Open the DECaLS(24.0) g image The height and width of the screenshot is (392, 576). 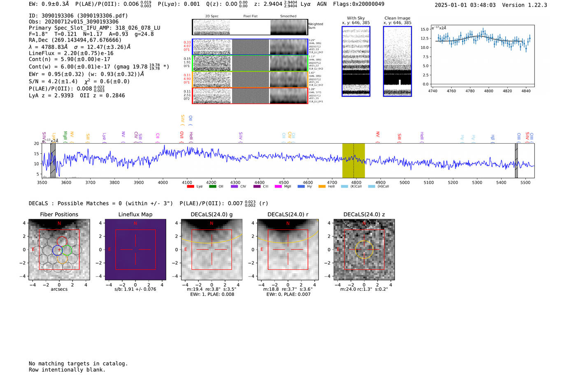(211, 249)
